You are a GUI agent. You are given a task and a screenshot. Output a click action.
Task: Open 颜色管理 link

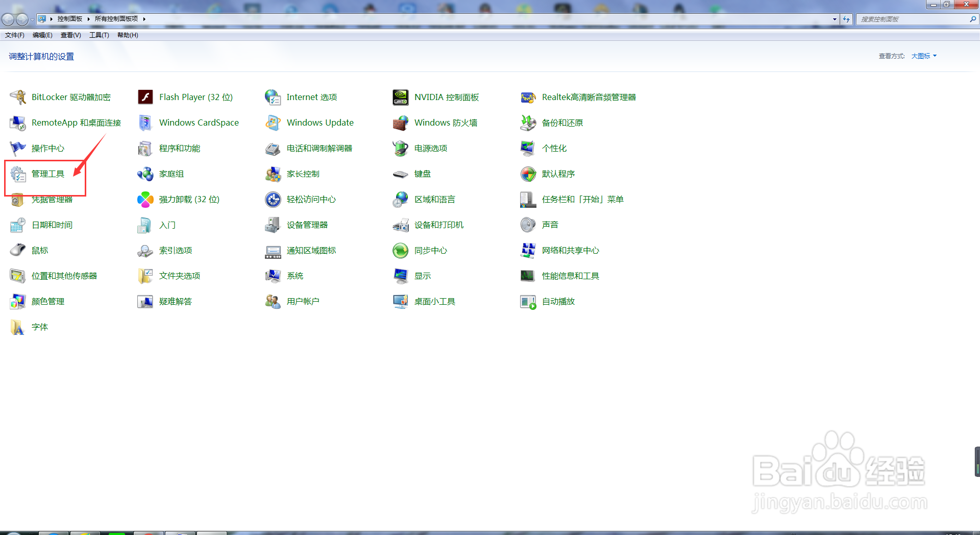pyautogui.click(x=48, y=301)
